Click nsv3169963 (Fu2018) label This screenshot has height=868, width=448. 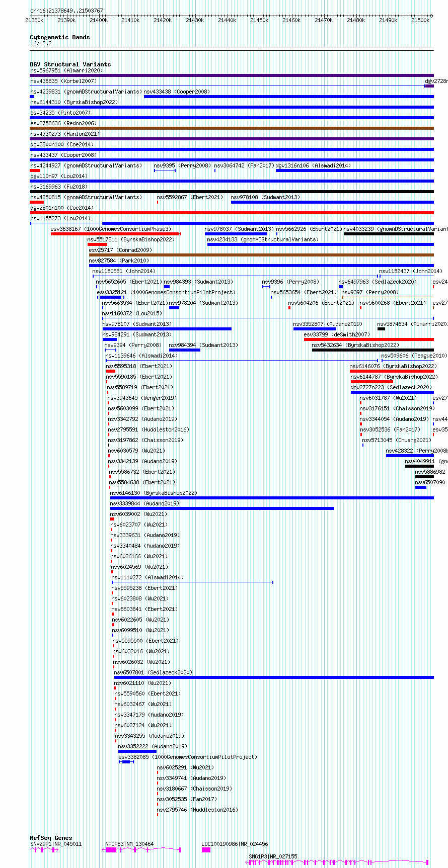pyautogui.click(x=58, y=187)
